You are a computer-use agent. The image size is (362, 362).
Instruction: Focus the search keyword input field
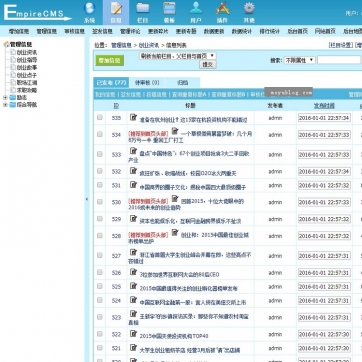(x=339, y=60)
